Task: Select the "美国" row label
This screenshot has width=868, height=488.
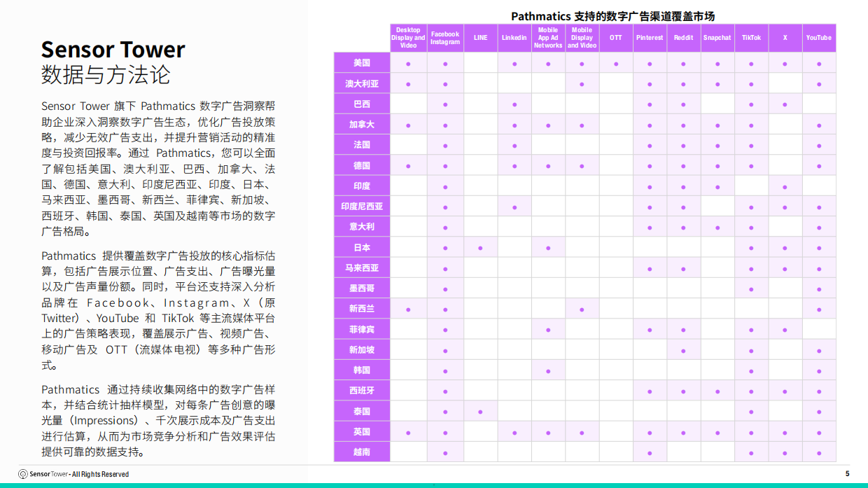Action: [x=362, y=63]
